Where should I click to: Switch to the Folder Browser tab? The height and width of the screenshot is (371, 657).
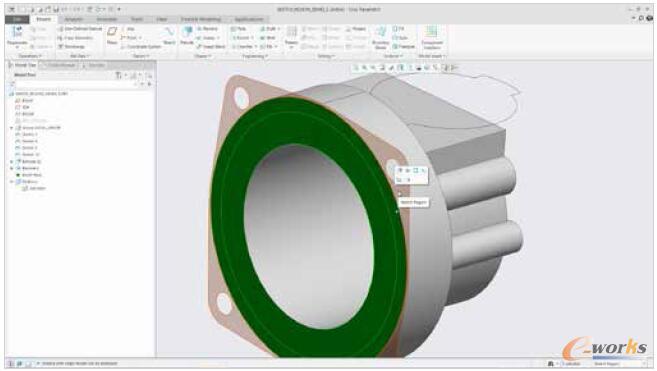59,65
